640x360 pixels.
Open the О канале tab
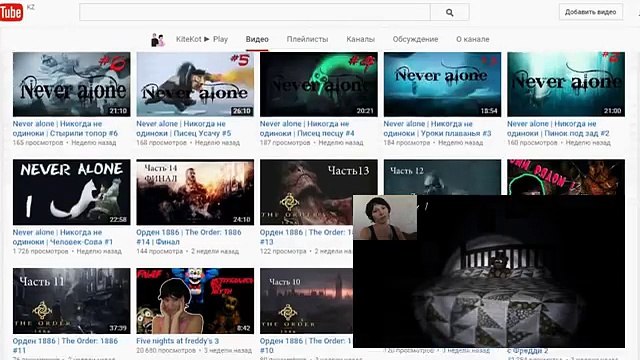click(x=472, y=39)
